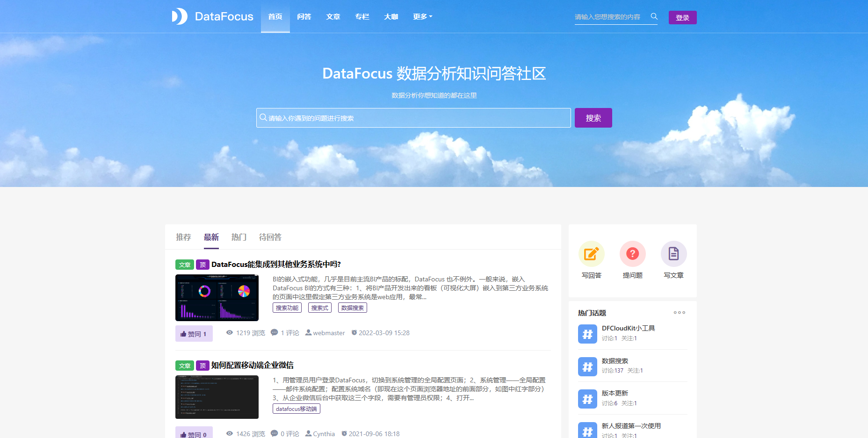
Task: Click the 讨论:137 count under 数据搜索
Action: click(612, 371)
